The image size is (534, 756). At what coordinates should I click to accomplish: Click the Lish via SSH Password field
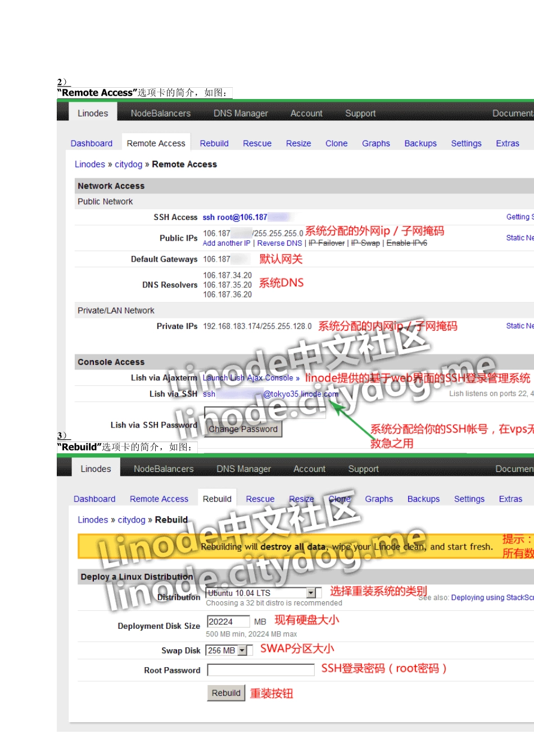tap(265, 412)
